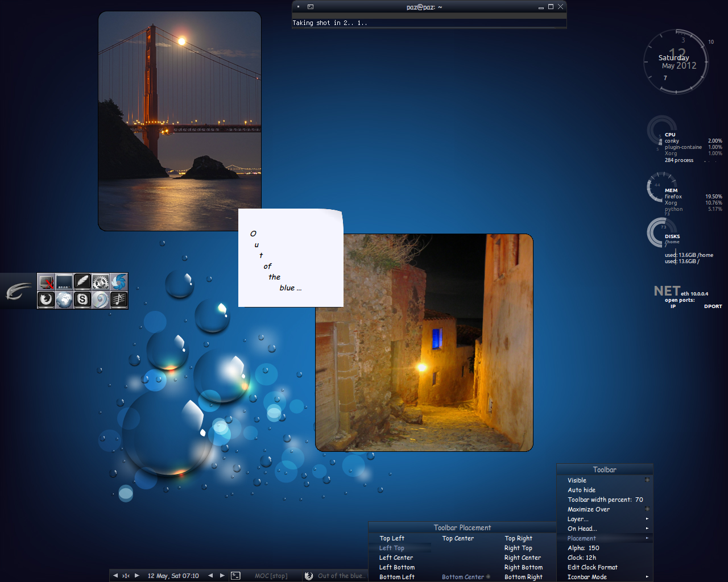Click the Golden Gate Bridge photo

click(180, 121)
